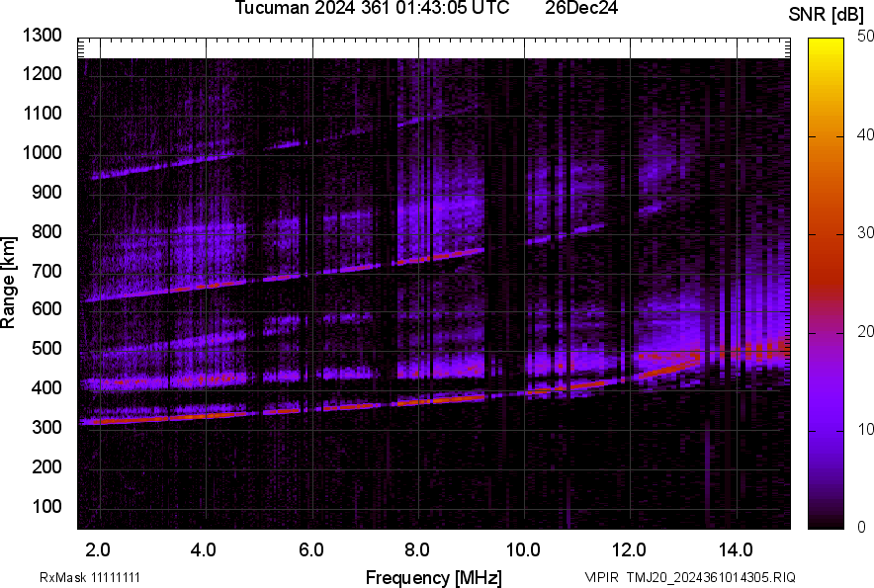Click the frequency tick label "4.0"
Viewport: 874px width, 588px height.
click(204, 550)
